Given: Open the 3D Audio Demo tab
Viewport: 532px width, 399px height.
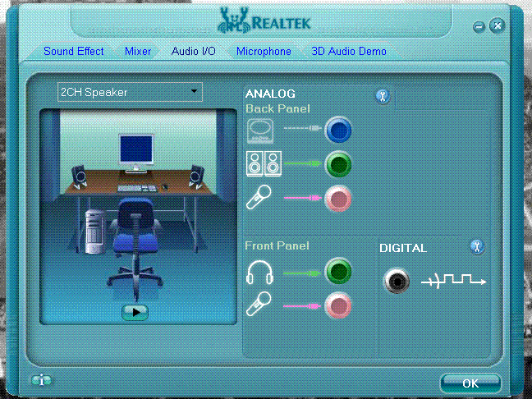Looking at the screenshot, I should 349,51.
